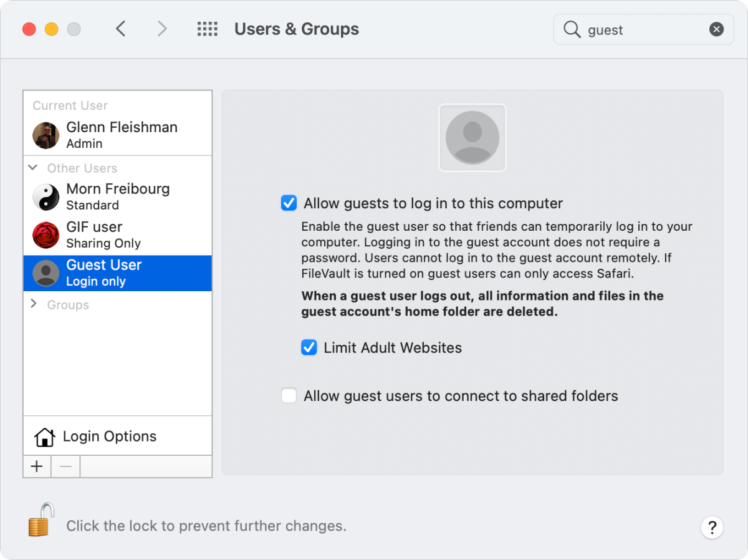Click the Show All preferences grid icon
The image size is (748, 560).
click(x=207, y=29)
